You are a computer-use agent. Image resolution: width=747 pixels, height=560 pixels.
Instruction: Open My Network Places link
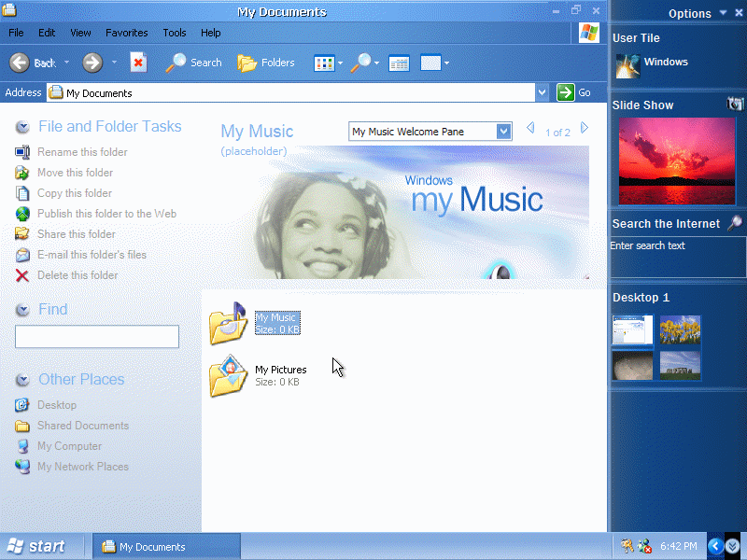(x=83, y=467)
